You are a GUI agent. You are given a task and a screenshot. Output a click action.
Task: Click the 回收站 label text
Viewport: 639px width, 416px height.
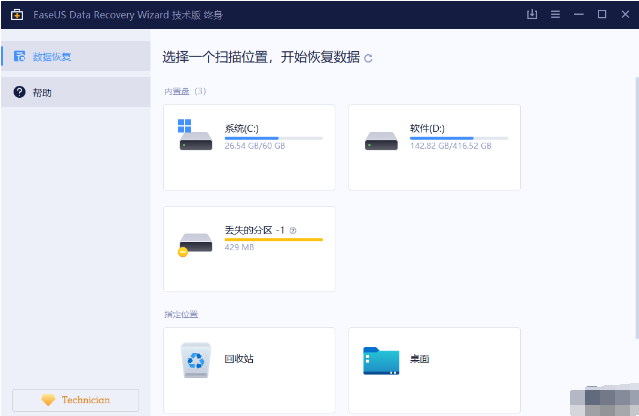pyautogui.click(x=239, y=357)
